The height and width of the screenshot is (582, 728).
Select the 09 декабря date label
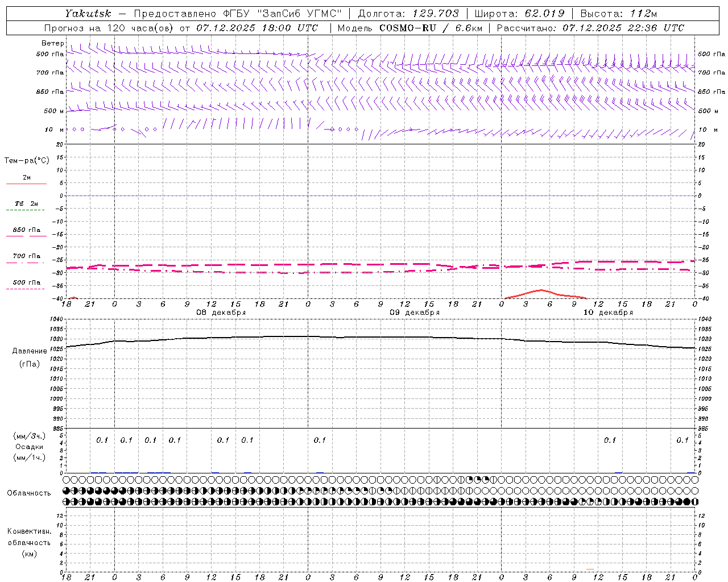pyautogui.click(x=415, y=313)
